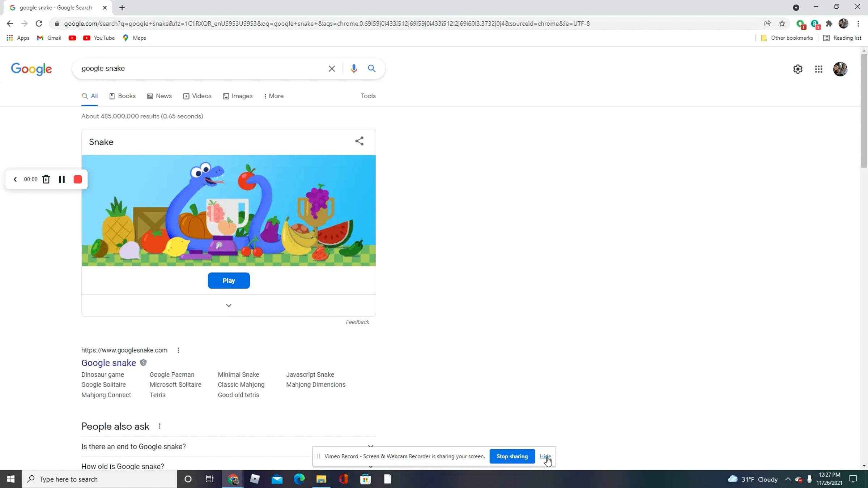This screenshot has height=488, width=868.
Task: Open options for googlesnake.com result
Action: (178, 350)
